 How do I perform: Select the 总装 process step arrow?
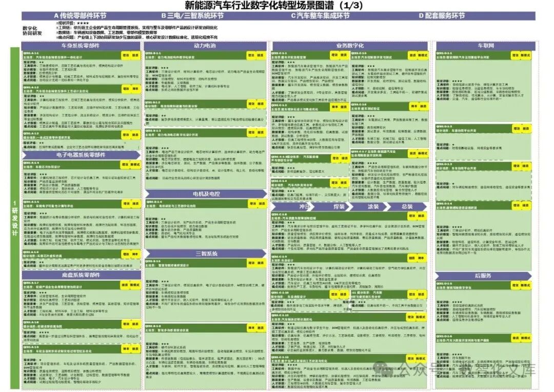(x=407, y=206)
